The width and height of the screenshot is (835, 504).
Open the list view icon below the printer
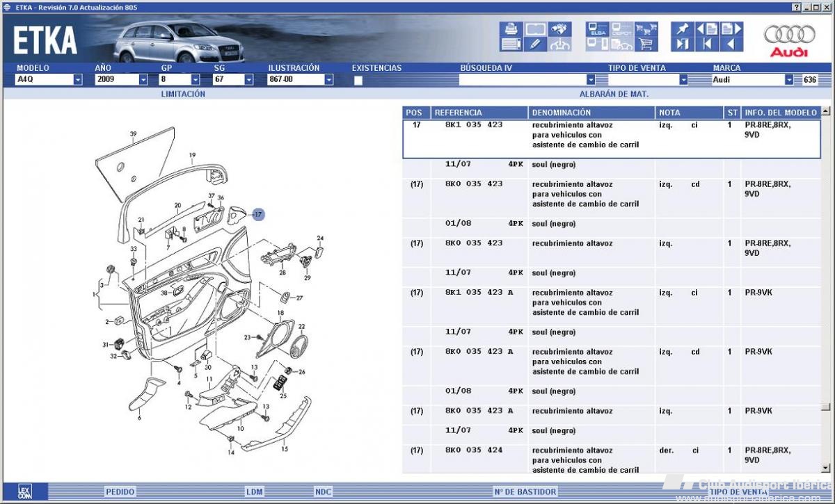[510, 44]
